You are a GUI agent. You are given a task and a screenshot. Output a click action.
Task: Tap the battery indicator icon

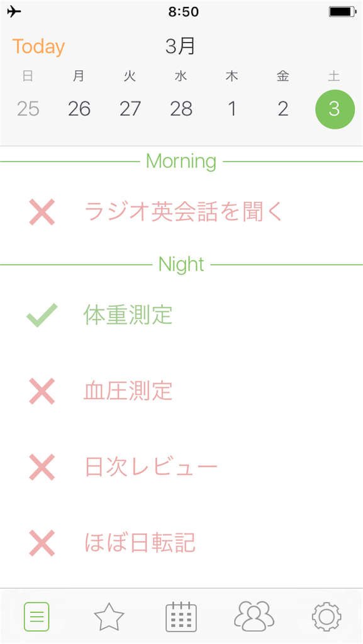(342, 12)
